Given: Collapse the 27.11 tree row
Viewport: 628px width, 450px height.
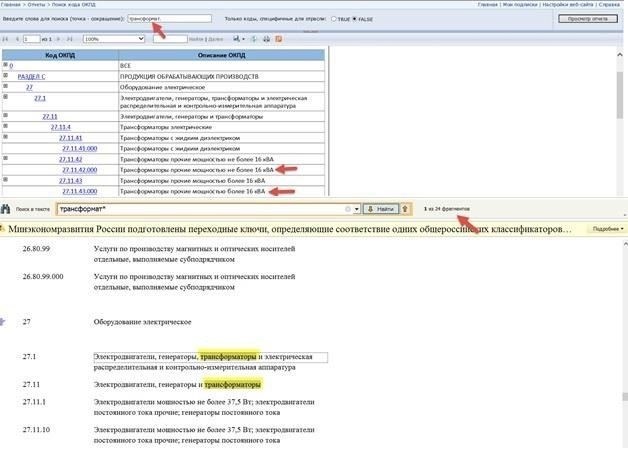Looking at the screenshot, I should point(6,115).
